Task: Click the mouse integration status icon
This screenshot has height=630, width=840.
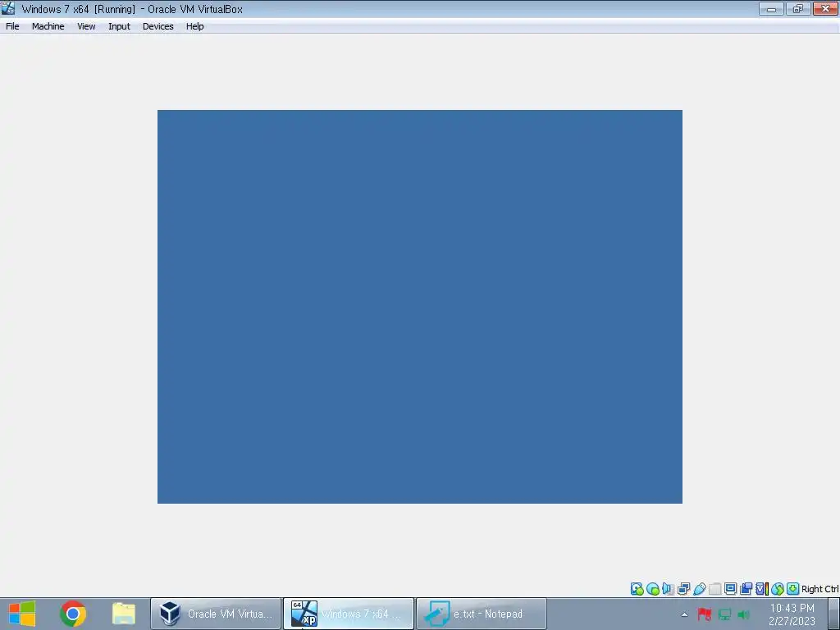Action: point(778,589)
